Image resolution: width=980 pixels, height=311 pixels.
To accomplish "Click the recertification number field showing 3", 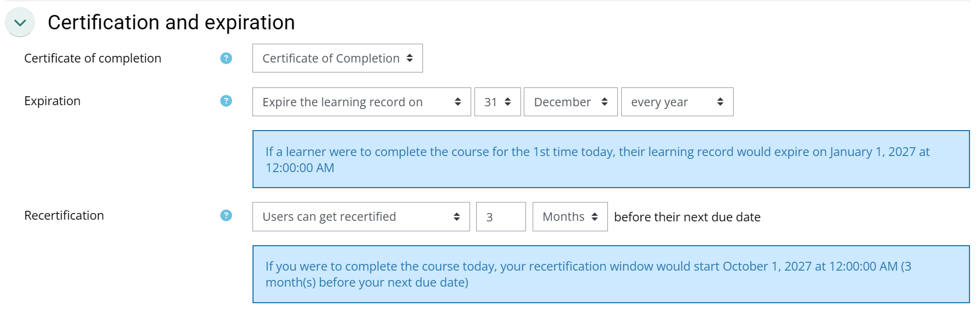I will pyautogui.click(x=501, y=216).
